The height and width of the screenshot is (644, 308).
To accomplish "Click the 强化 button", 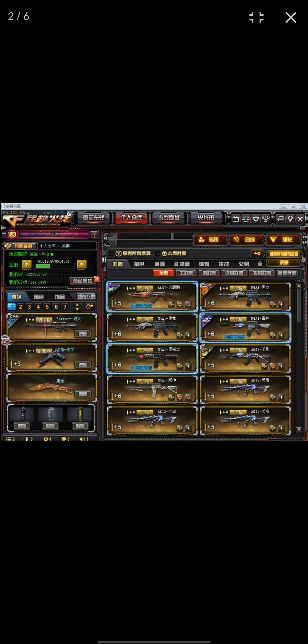I will coord(283,240).
